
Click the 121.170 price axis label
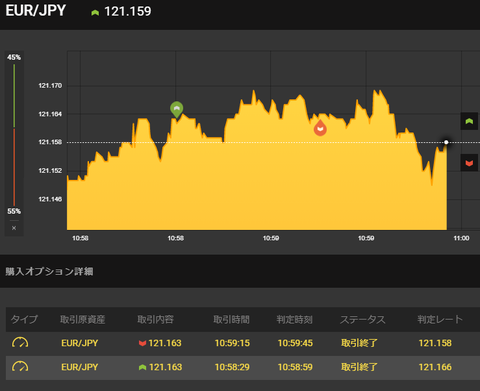pyautogui.click(x=50, y=86)
